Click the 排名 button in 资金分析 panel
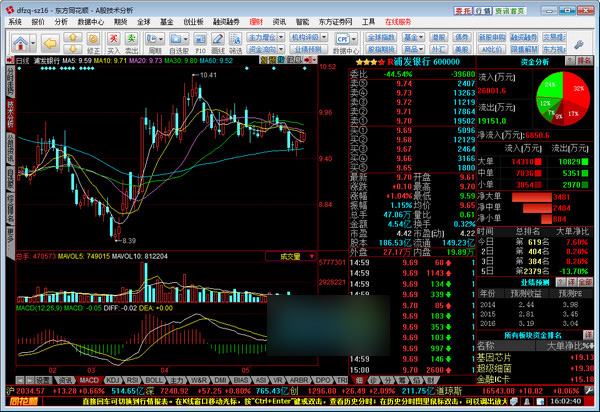This screenshot has width=600, height=412. click(584, 61)
